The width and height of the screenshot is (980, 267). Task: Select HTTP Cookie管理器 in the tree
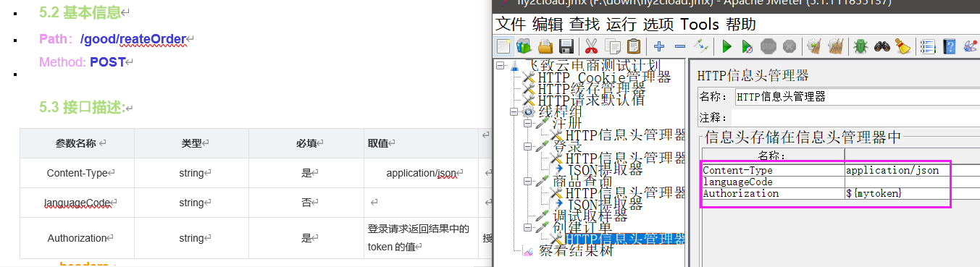pos(604,77)
